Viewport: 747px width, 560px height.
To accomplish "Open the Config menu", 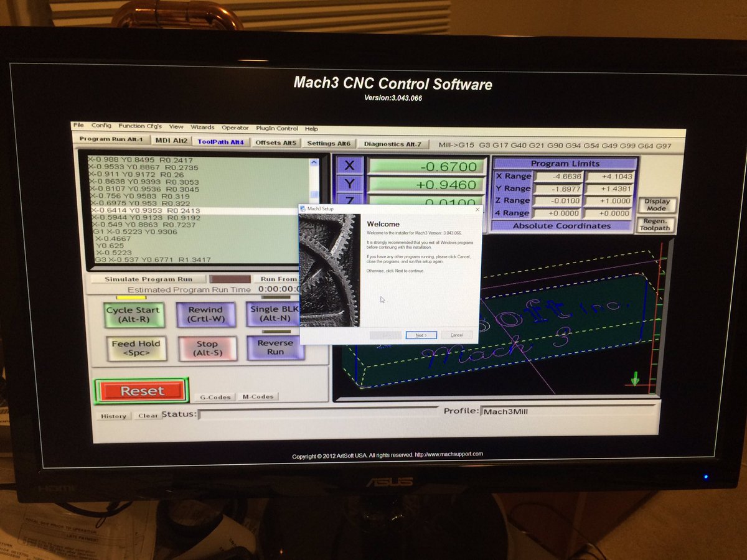I will click(x=101, y=126).
